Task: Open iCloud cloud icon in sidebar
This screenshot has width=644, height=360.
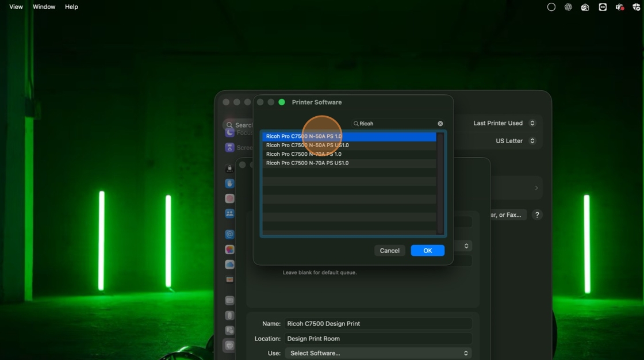Action: pos(229,264)
